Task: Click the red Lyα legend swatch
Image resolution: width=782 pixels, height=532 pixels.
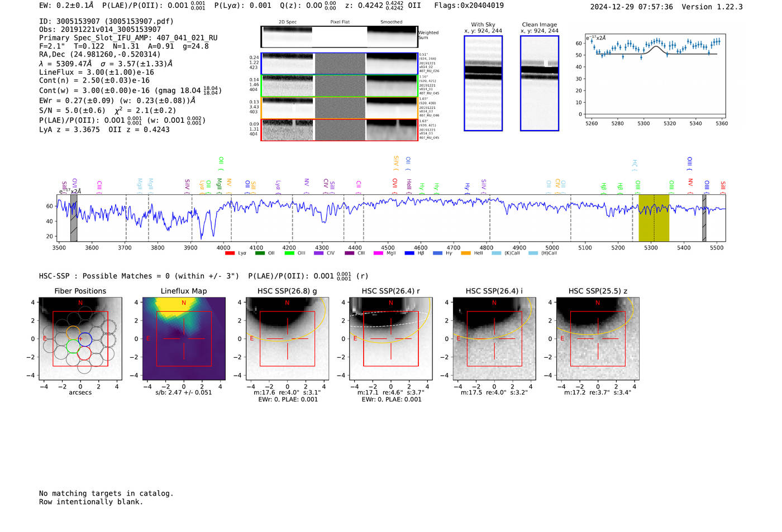Action: pyautogui.click(x=230, y=253)
